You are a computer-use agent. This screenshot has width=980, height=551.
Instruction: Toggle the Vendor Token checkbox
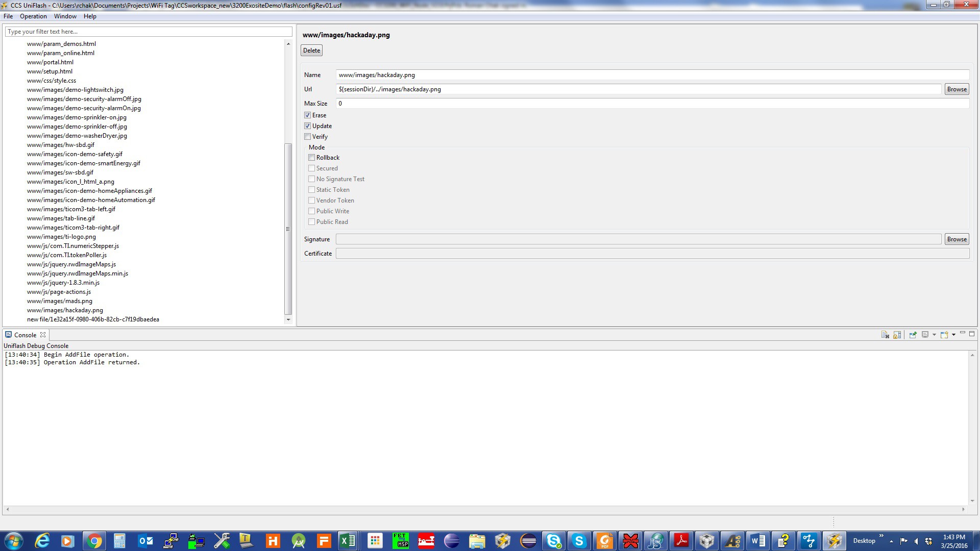point(311,201)
